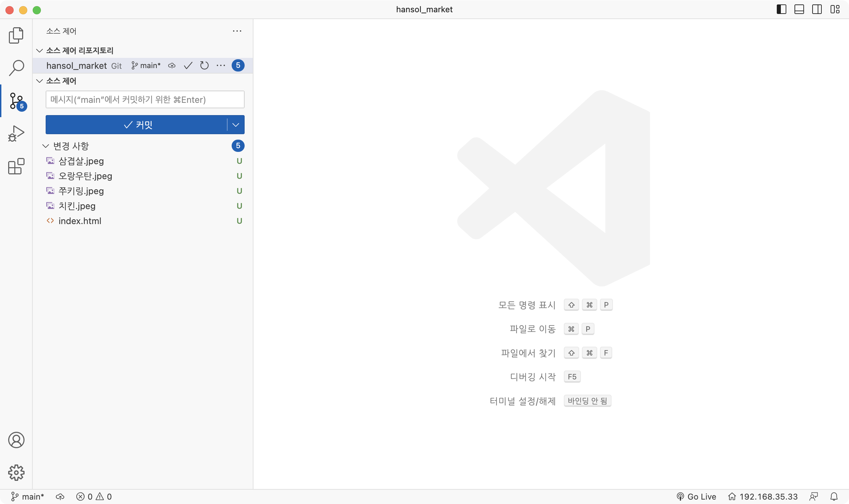Open the notifications bell
Screen dimensions: 849x504
(x=834, y=497)
